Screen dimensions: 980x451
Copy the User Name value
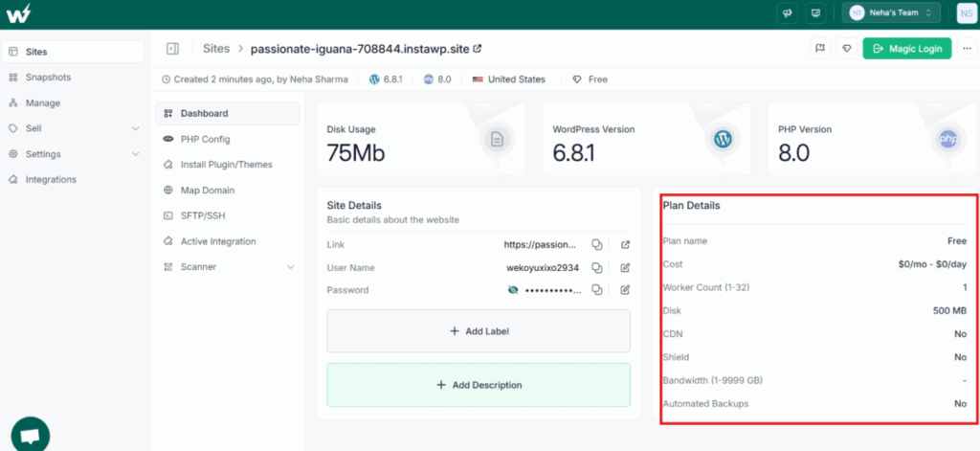[597, 268]
